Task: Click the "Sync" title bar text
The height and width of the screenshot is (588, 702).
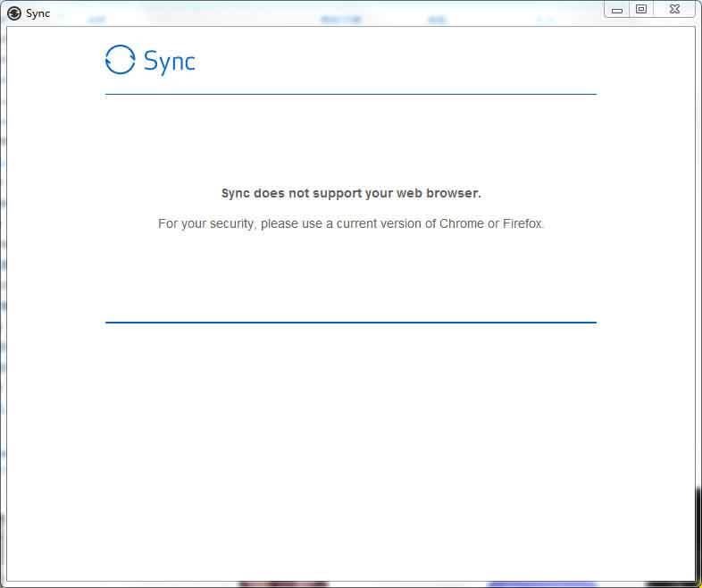Action: 38,14
